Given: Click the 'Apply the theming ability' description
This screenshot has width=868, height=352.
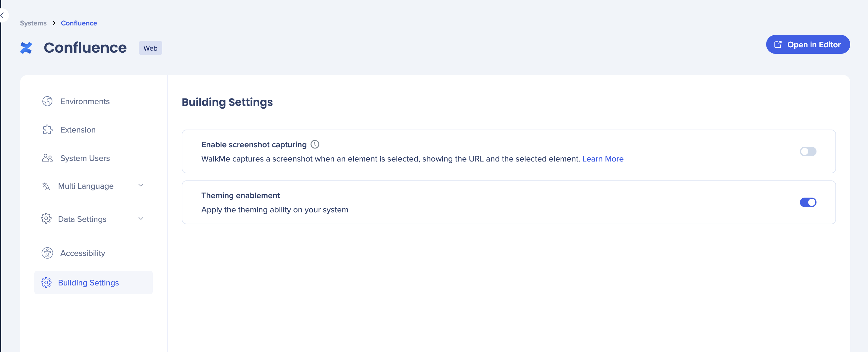Looking at the screenshot, I should click(x=275, y=210).
